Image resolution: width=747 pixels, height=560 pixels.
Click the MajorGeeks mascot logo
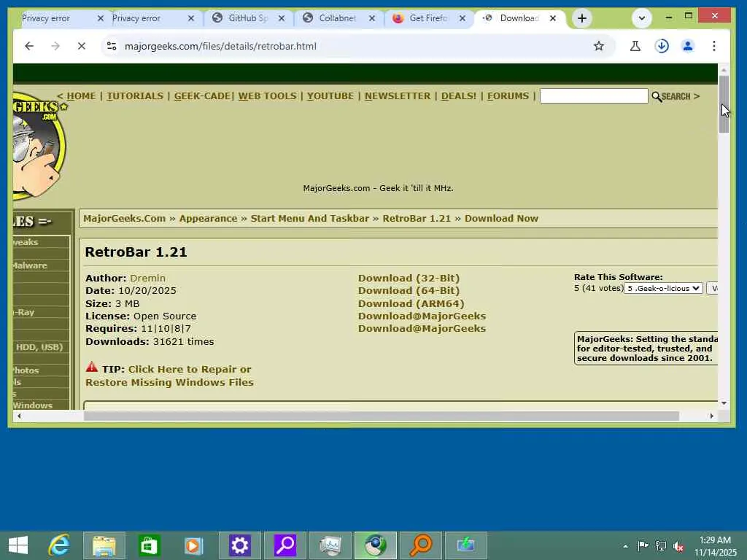coord(38,145)
